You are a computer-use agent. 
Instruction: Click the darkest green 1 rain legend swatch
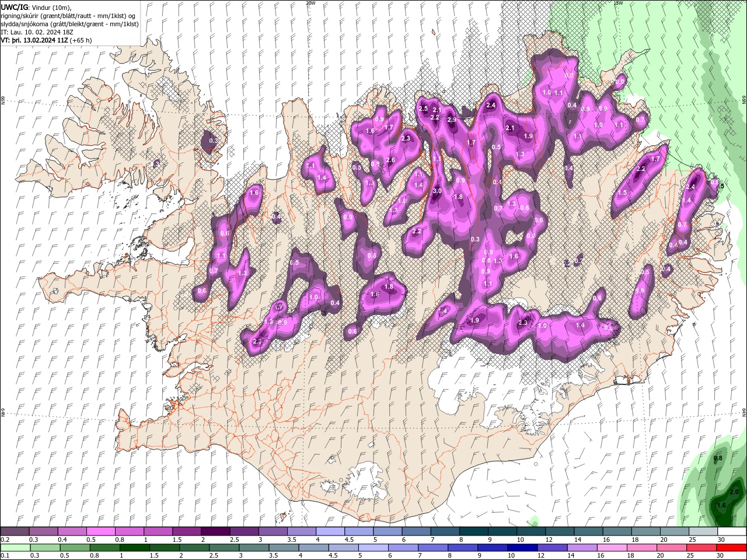[134, 547]
